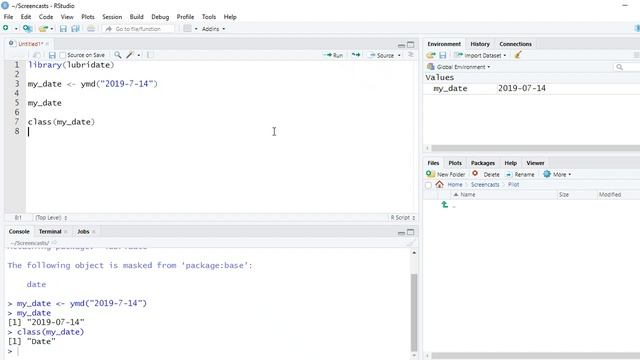Open the Session menu
Image resolution: width=640 pixels, height=360 pixels.
click(112, 17)
